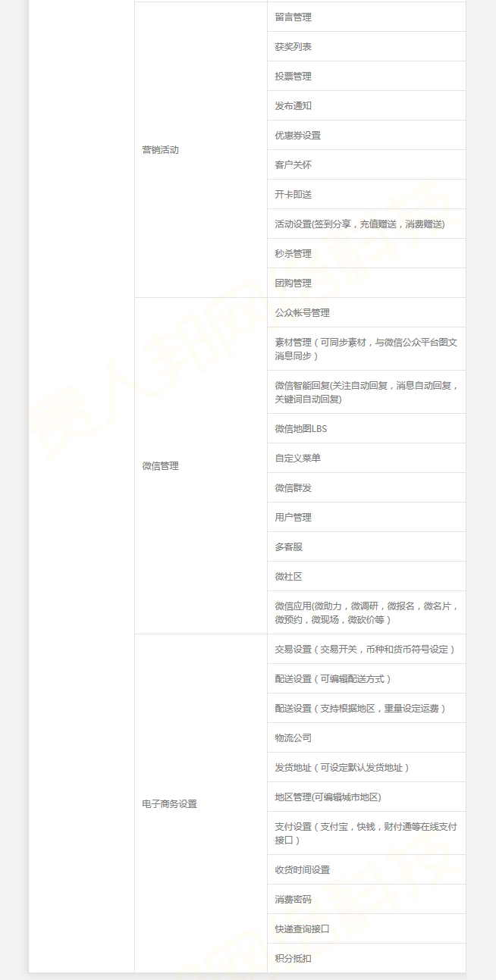Select the 用户管理 row
The height and width of the screenshot is (980, 496).
(x=366, y=517)
